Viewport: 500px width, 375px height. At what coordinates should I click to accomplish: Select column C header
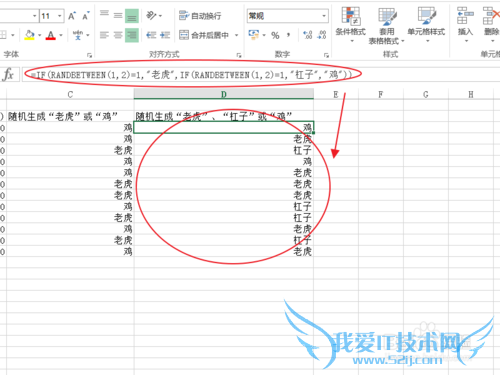pyautogui.click(x=70, y=94)
